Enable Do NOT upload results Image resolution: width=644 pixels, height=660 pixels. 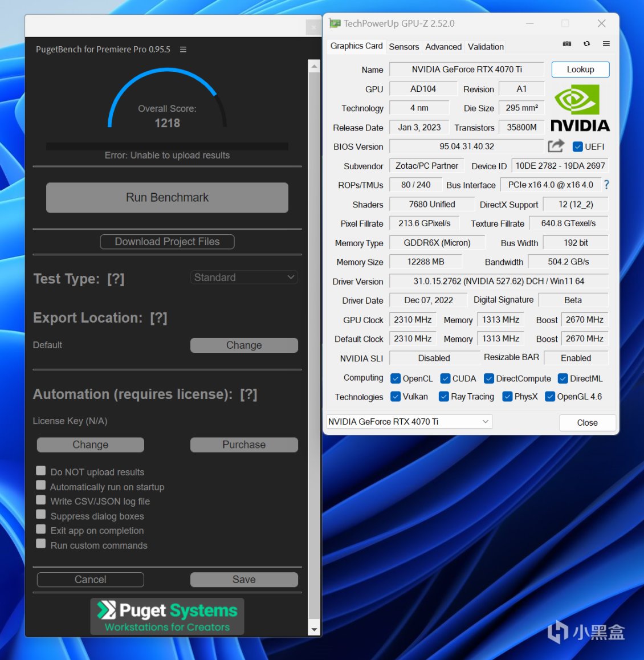[41, 471]
